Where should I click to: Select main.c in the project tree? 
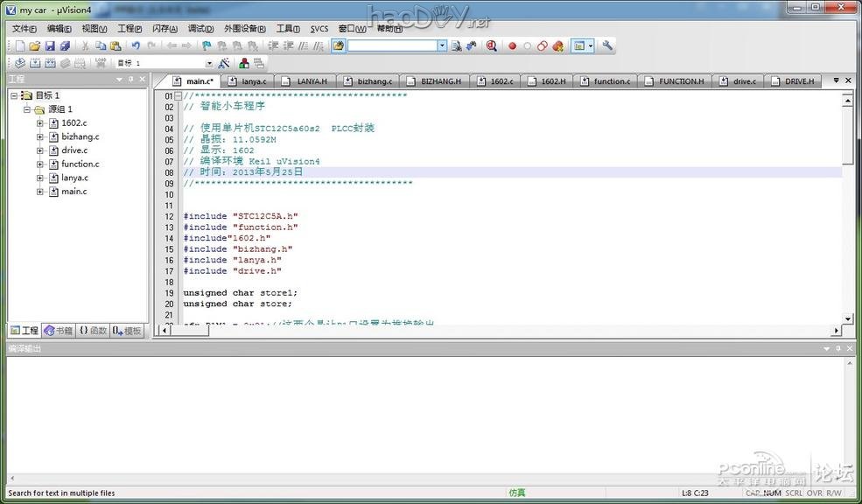click(x=74, y=192)
